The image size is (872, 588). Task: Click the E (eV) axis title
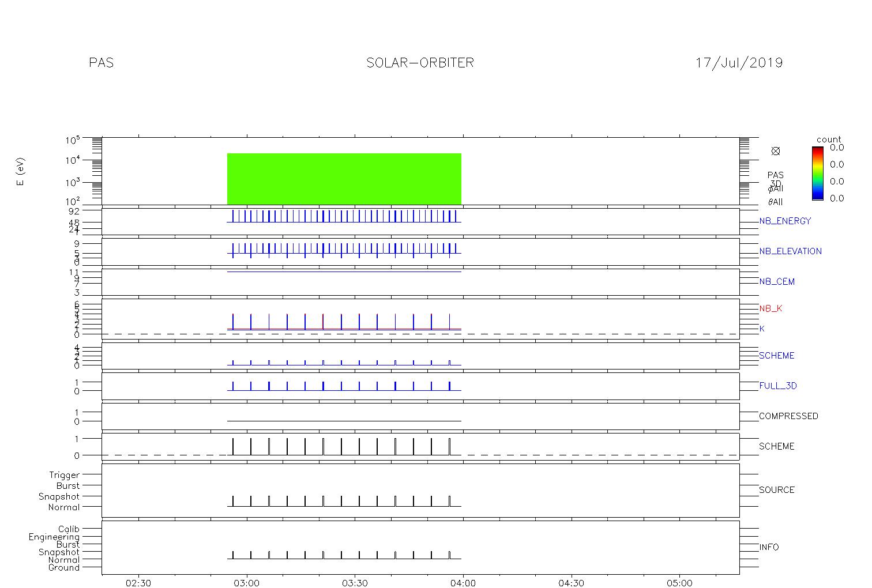(x=21, y=172)
